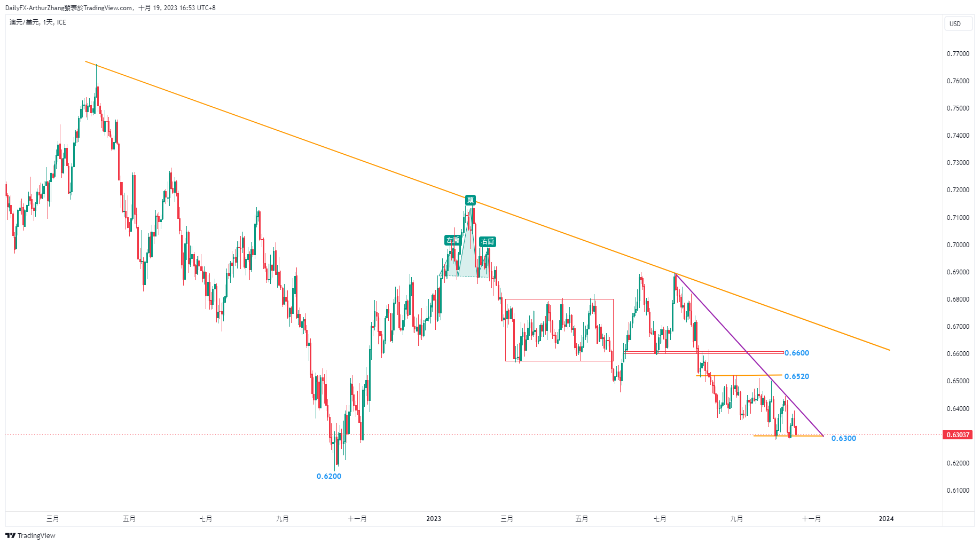
Task: Click the 0.74000 price axis tick
Action: pyautogui.click(x=958, y=136)
